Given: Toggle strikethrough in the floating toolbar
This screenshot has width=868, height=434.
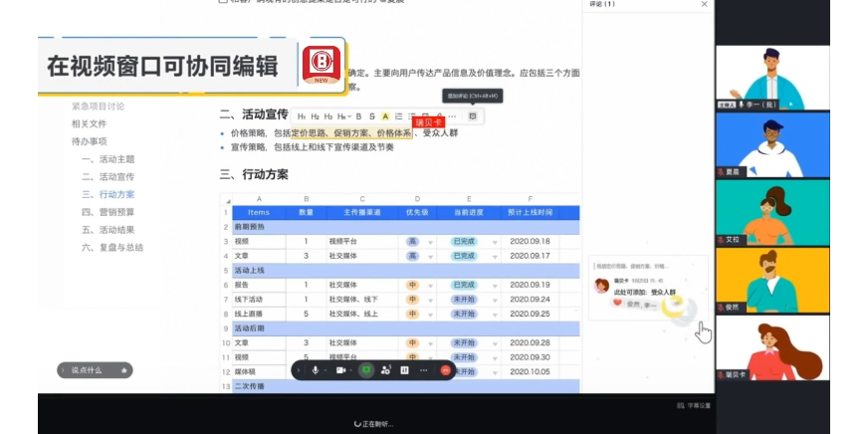Looking at the screenshot, I should tap(371, 116).
